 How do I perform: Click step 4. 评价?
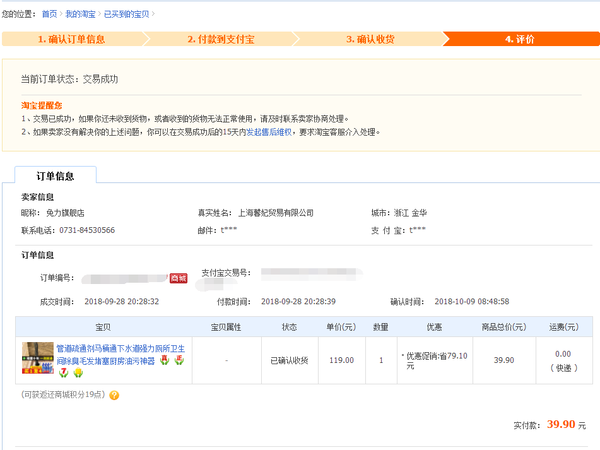click(x=520, y=39)
